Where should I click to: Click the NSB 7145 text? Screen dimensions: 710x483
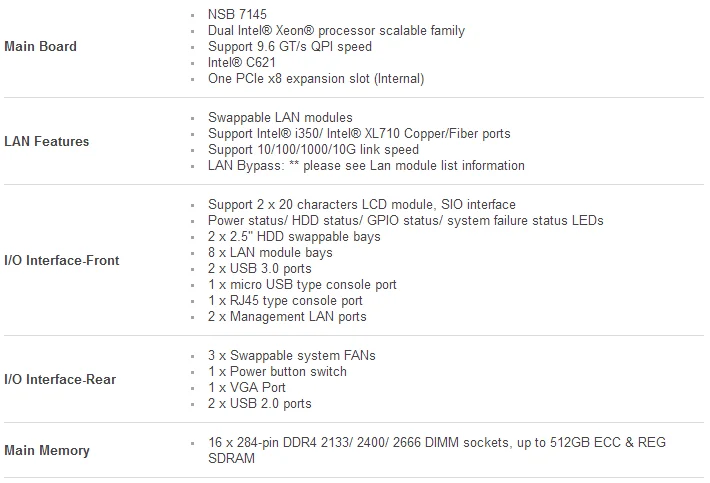(238, 15)
